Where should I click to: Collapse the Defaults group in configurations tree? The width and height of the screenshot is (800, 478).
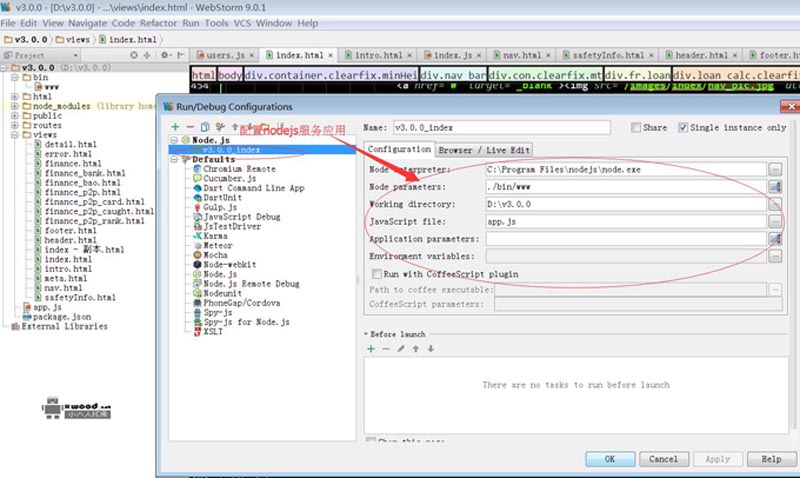174,159
